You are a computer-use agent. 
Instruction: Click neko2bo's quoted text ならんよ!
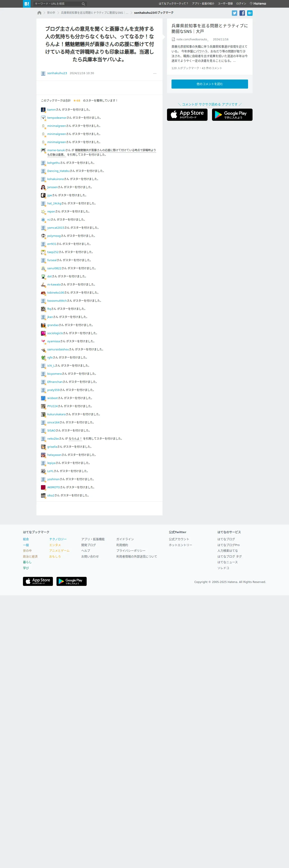75,439
